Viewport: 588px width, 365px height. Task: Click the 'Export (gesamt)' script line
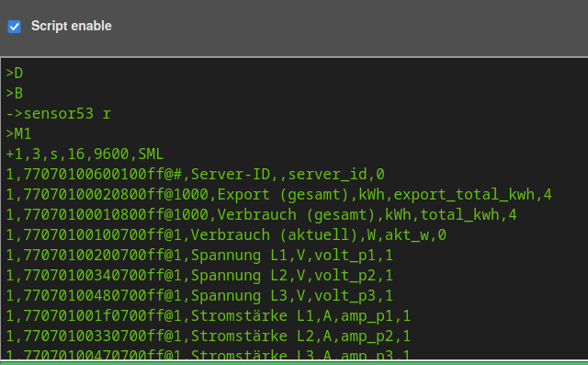tap(279, 195)
